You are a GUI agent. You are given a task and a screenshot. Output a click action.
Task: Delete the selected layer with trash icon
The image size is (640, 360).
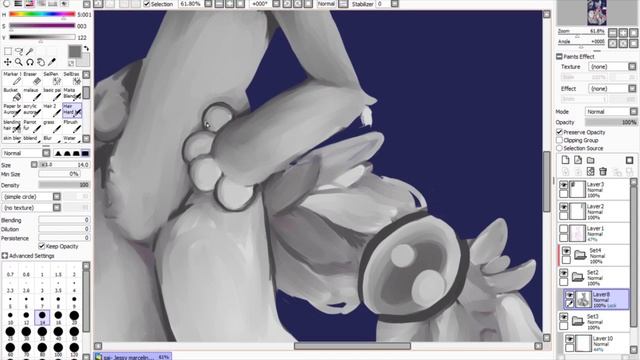603,171
